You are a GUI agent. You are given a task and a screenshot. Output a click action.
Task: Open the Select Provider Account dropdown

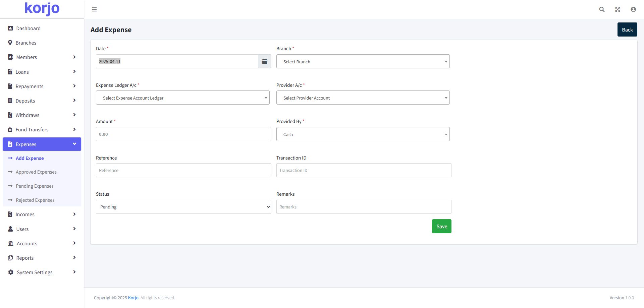363,98
